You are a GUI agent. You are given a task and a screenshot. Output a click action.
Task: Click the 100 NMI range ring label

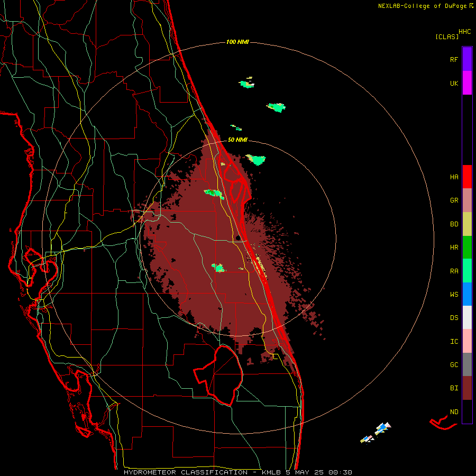point(237,42)
